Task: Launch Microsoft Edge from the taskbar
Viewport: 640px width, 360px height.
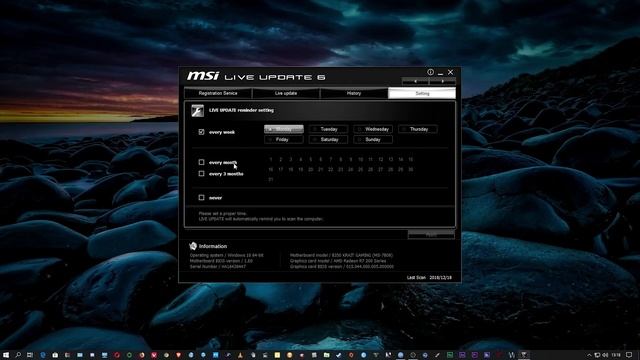Action: pos(43,355)
